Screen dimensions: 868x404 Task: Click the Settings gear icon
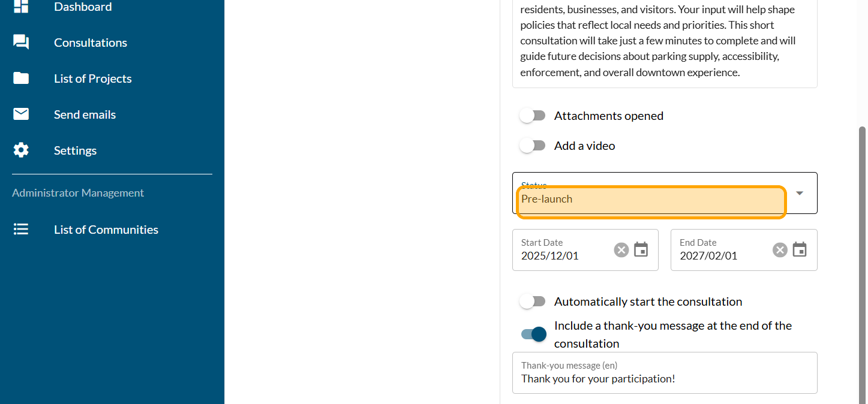point(21,150)
